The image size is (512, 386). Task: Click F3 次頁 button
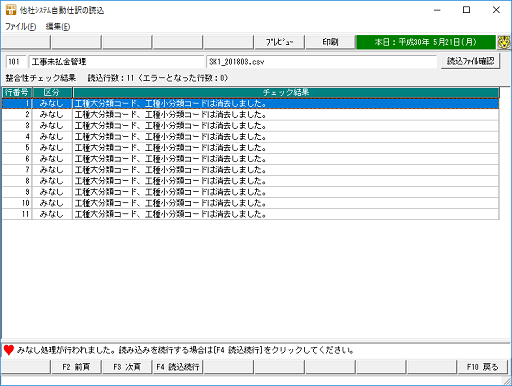127,367
